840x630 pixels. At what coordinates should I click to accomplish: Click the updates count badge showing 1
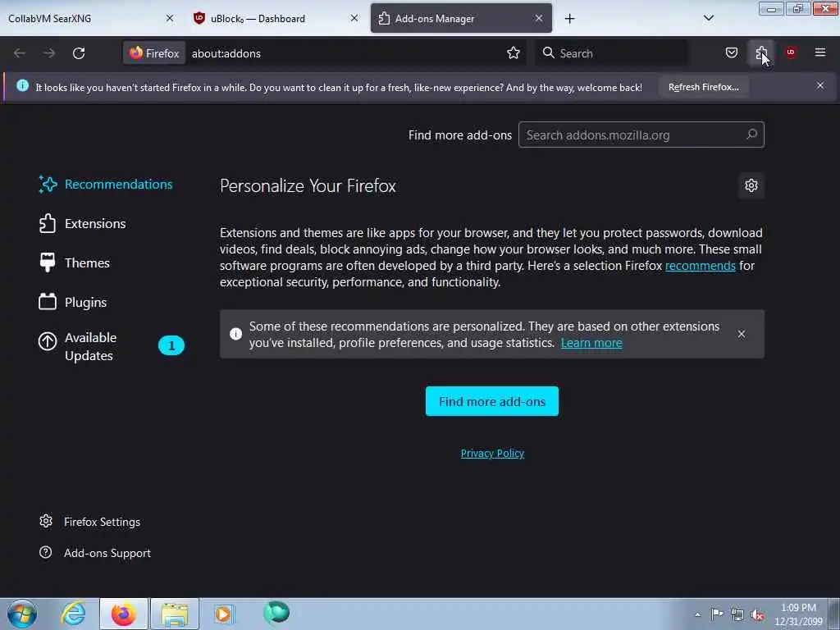point(171,345)
